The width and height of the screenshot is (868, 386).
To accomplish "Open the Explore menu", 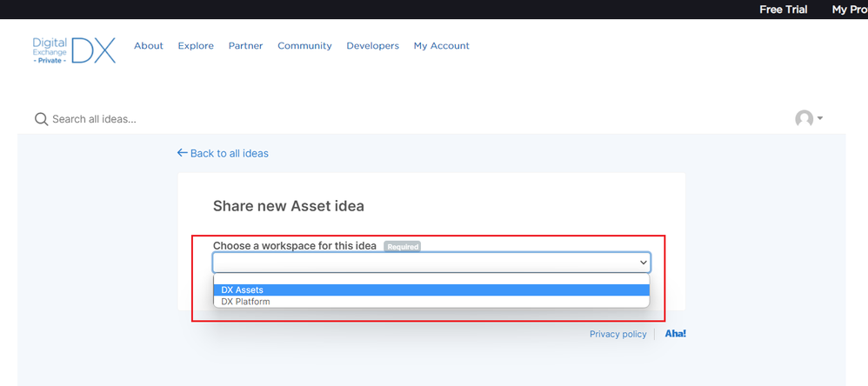I will (196, 46).
